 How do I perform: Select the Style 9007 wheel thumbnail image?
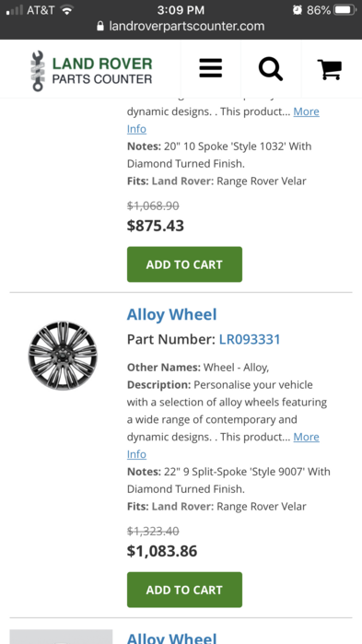[63, 356]
